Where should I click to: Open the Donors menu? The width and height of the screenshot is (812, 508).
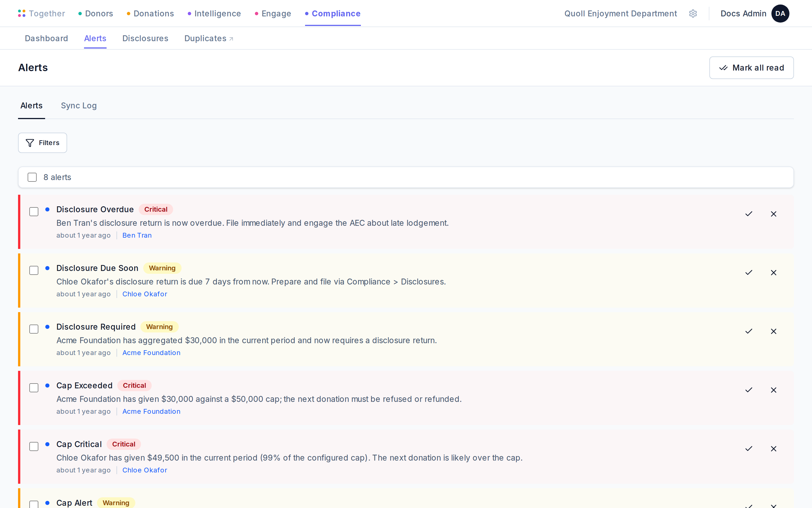96,14
